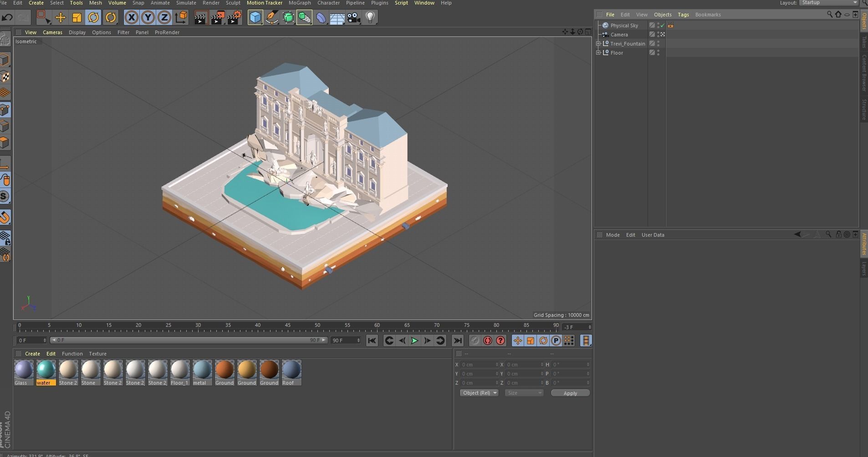The width and height of the screenshot is (868, 457).
Task: Toggle the Autokeying button
Action: click(488, 340)
